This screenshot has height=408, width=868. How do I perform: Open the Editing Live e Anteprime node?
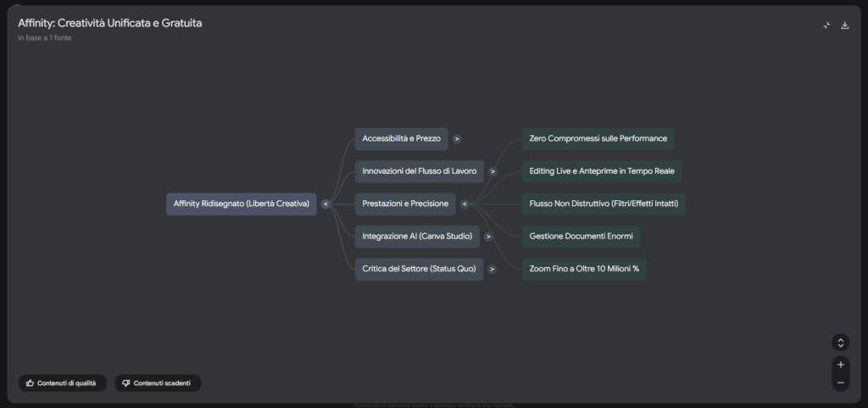[x=601, y=171]
